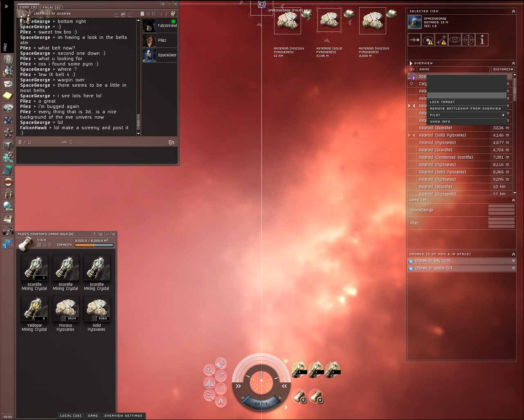Image resolution: width=524 pixels, height=420 pixels.
Task: Expand the sidebar with double-arrow button
Action: pos(6,7)
